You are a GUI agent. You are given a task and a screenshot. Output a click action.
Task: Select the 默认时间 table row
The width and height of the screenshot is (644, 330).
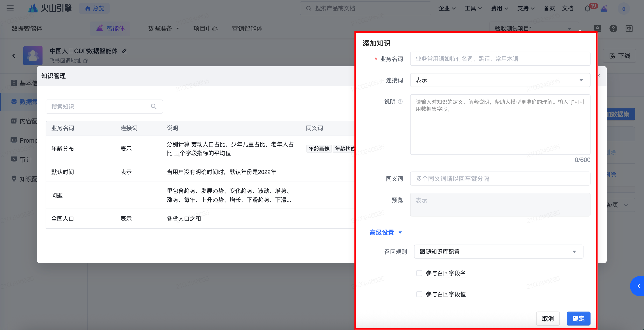200,172
